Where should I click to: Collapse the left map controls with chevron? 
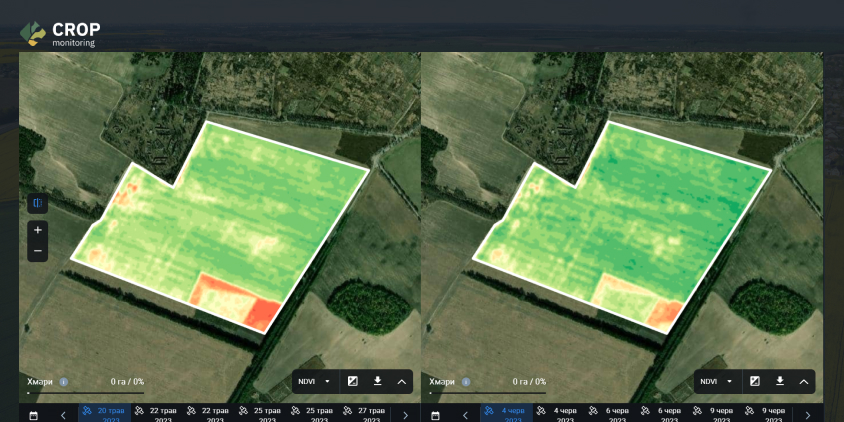coord(402,381)
